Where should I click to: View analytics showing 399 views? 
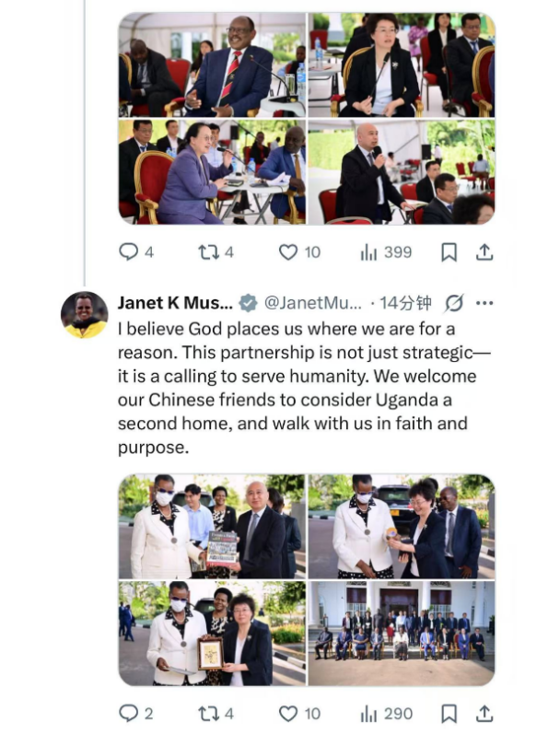[x=386, y=252]
